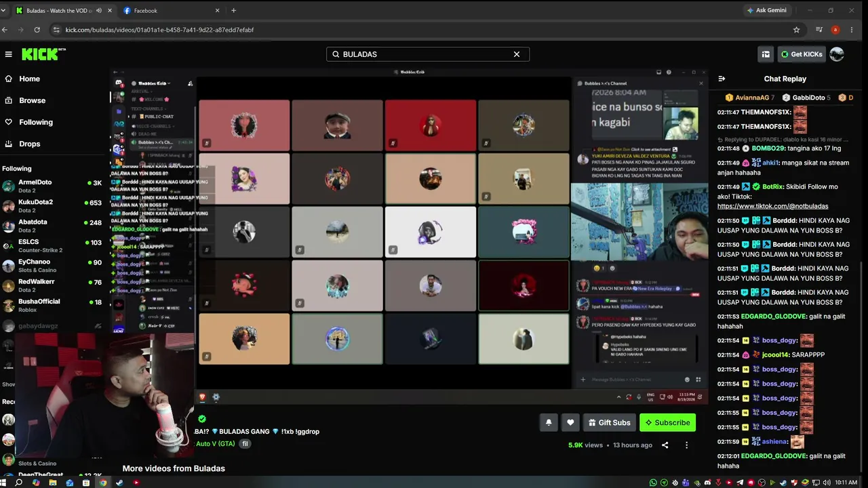Viewport: 868px width, 488px height.
Task: Open the browser media controls icon
Action: (x=819, y=30)
